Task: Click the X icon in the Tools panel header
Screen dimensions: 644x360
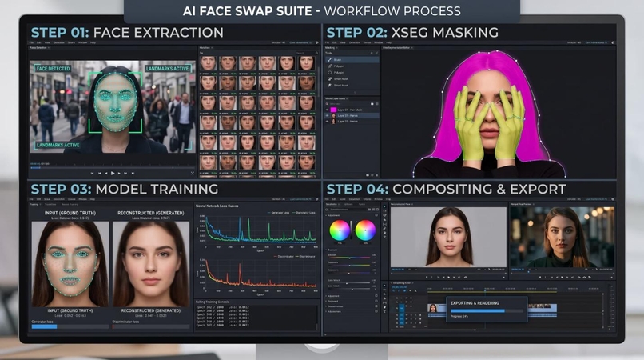Action: (376, 53)
